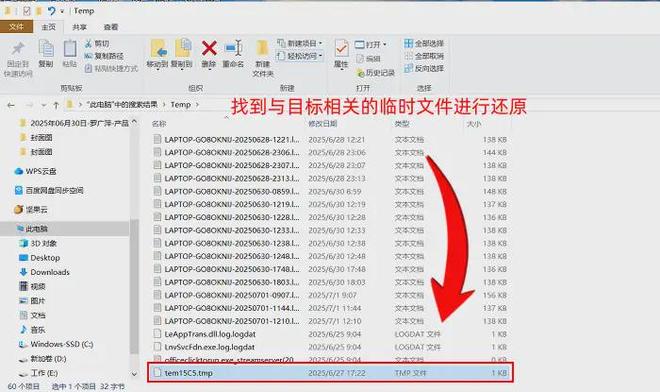This screenshot has height=392, width=660.
Task: Sort by Date Modified (修改日期) column
Action: 323,124
